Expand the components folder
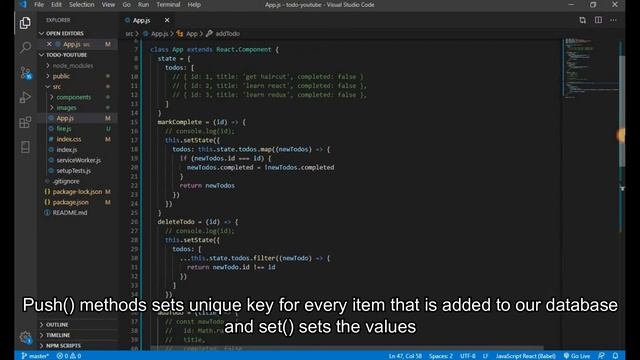 pos(73,97)
